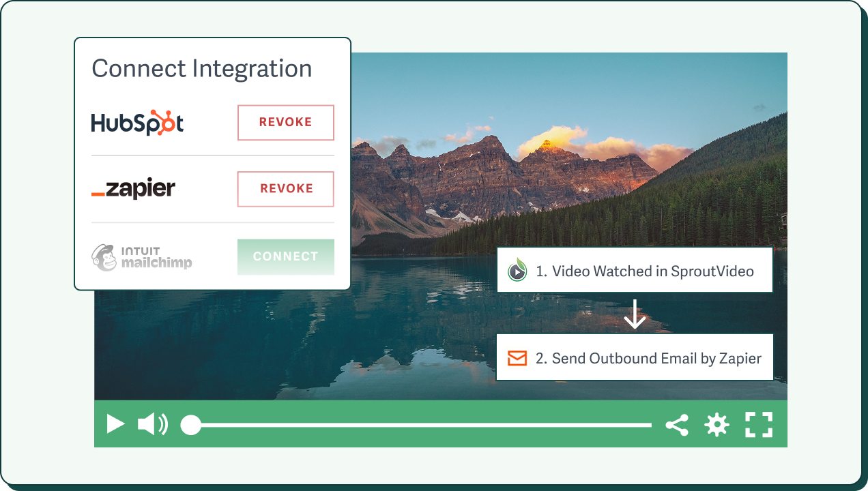
Task: Enter fullscreen using the expand icon
Action: [757, 423]
